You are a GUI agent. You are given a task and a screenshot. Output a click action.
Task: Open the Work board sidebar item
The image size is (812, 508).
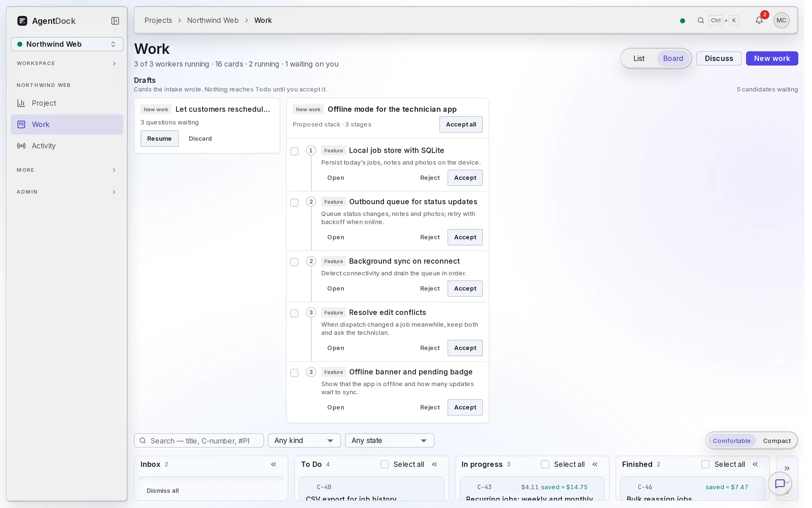(67, 124)
